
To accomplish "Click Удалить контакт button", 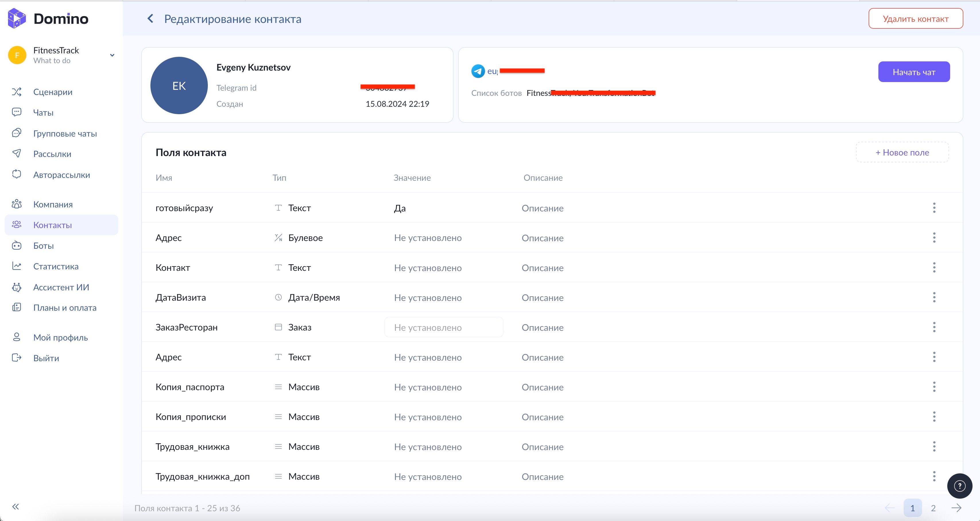I will [x=915, y=19].
